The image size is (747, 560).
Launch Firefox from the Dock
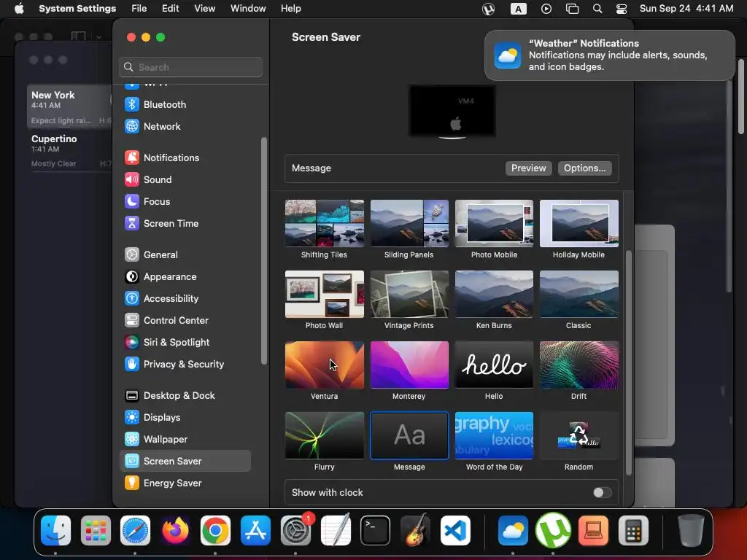175,530
